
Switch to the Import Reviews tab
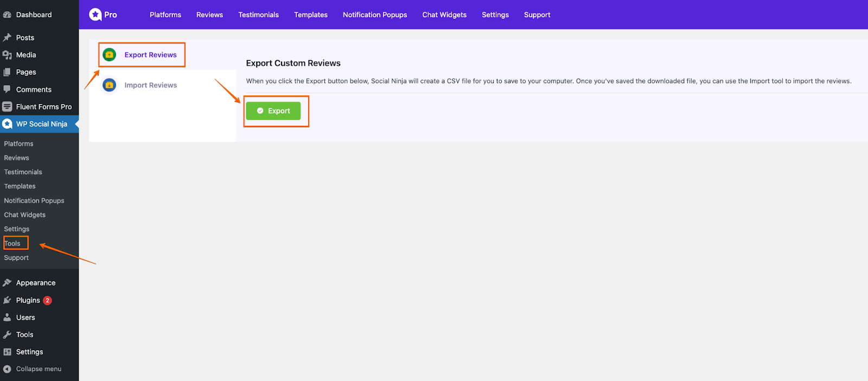pyautogui.click(x=150, y=85)
